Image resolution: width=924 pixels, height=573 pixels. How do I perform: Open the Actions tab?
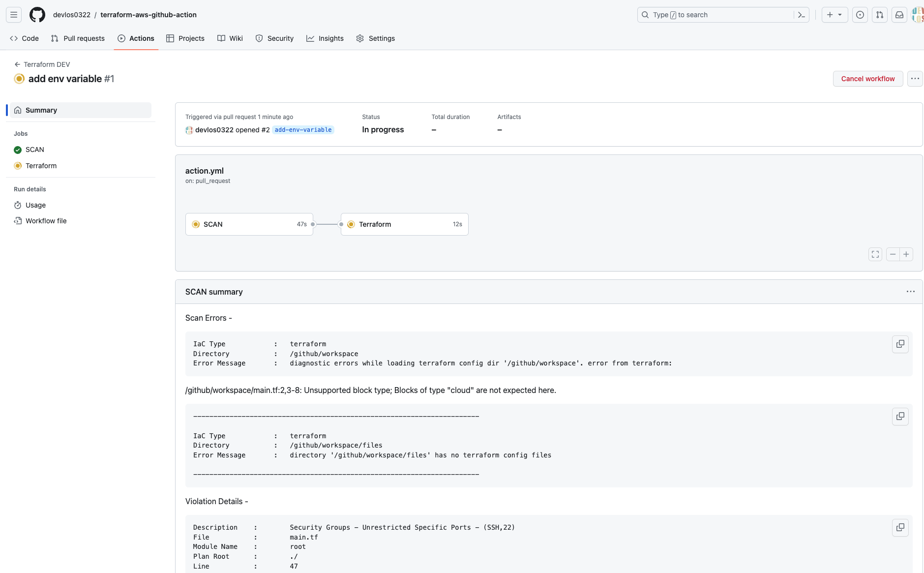(x=136, y=38)
